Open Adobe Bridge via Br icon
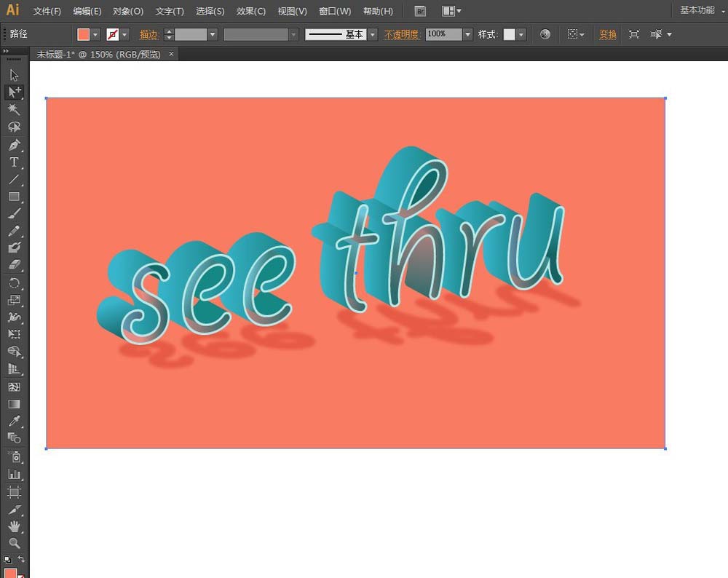Screen dimensions: 728x578 (420, 11)
